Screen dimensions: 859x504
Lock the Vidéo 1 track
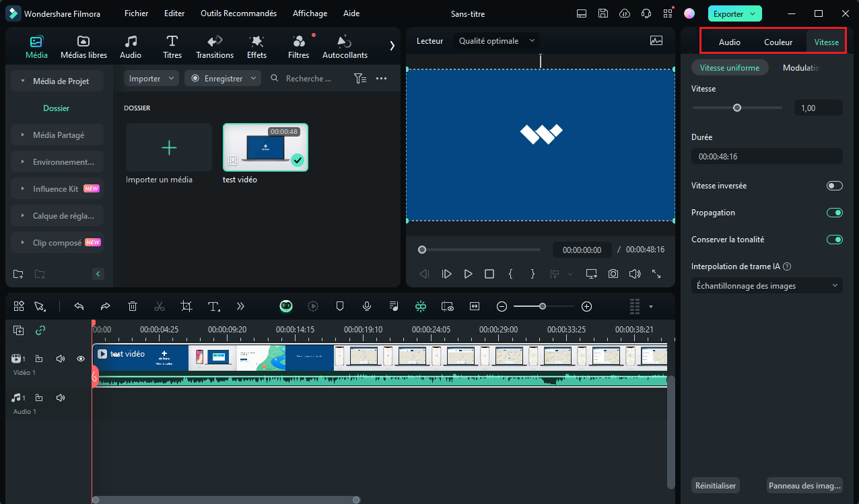[39, 359]
